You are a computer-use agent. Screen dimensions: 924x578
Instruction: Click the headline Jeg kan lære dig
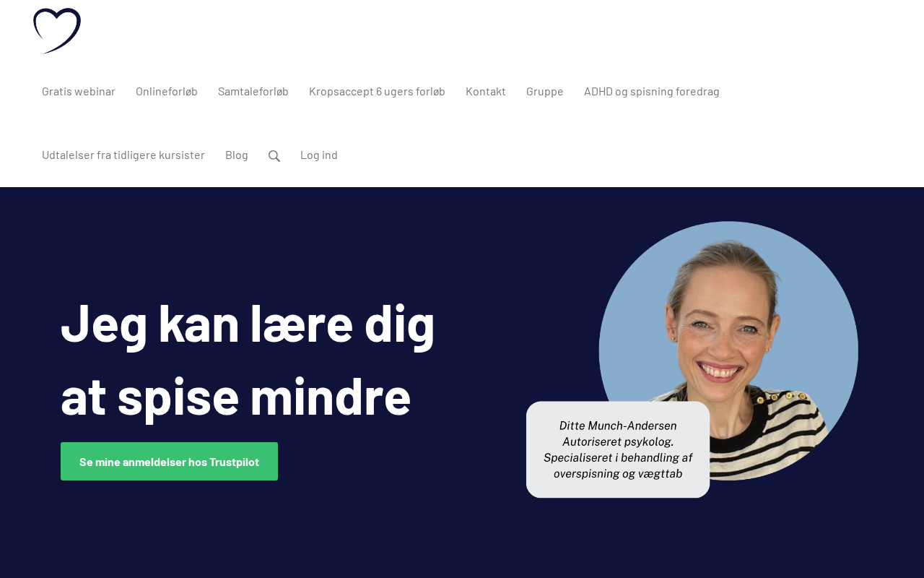pos(248,323)
